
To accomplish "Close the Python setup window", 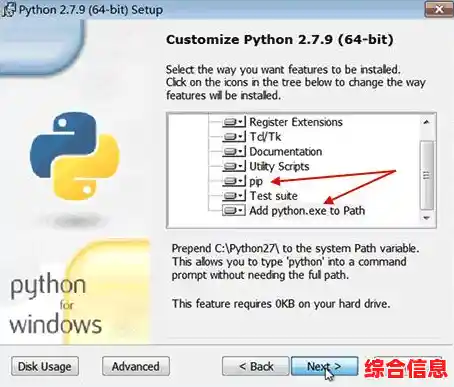I will (439, 9).
